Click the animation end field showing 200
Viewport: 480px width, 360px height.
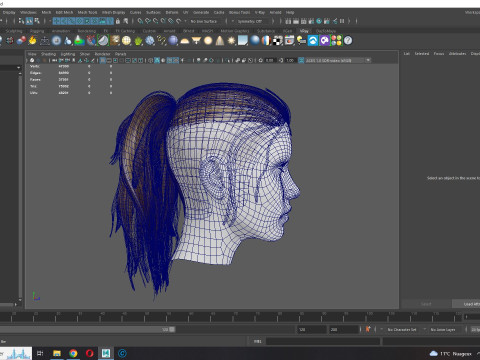(x=343, y=329)
